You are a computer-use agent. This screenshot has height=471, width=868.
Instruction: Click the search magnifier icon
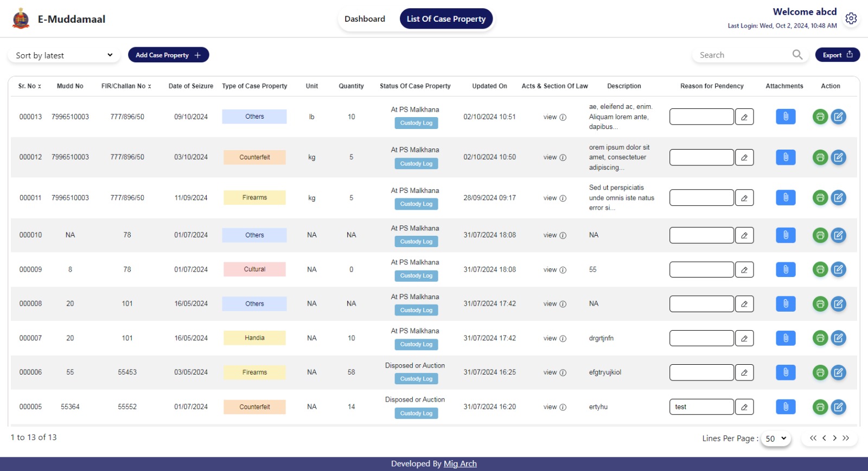point(797,55)
